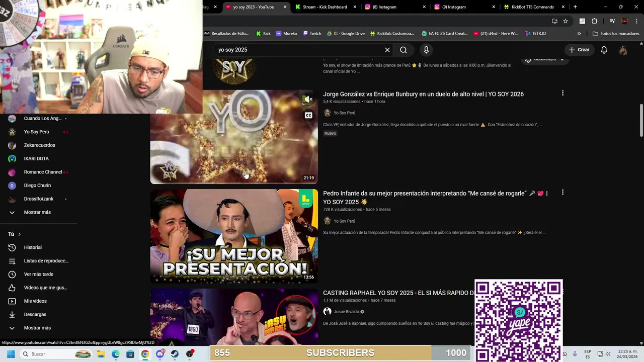Open the TETR.IO bookmark
Viewport: 644px width, 362px height.
click(535, 34)
